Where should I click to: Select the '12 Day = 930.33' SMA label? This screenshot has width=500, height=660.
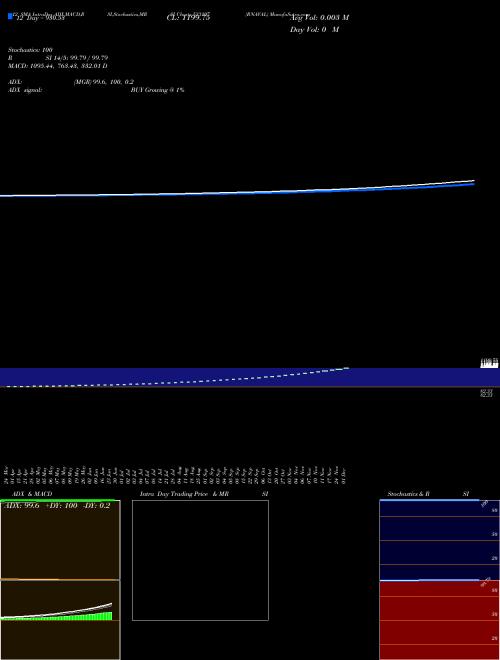(x=40, y=18)
